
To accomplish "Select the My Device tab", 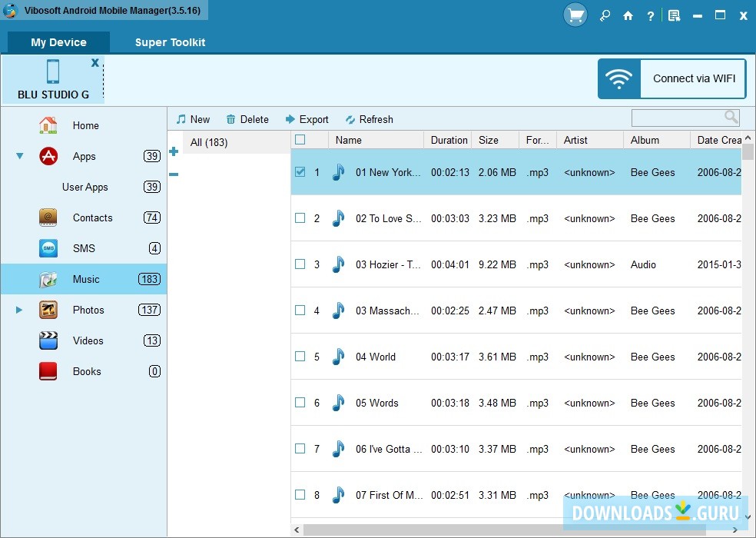I will coord(58,42).
